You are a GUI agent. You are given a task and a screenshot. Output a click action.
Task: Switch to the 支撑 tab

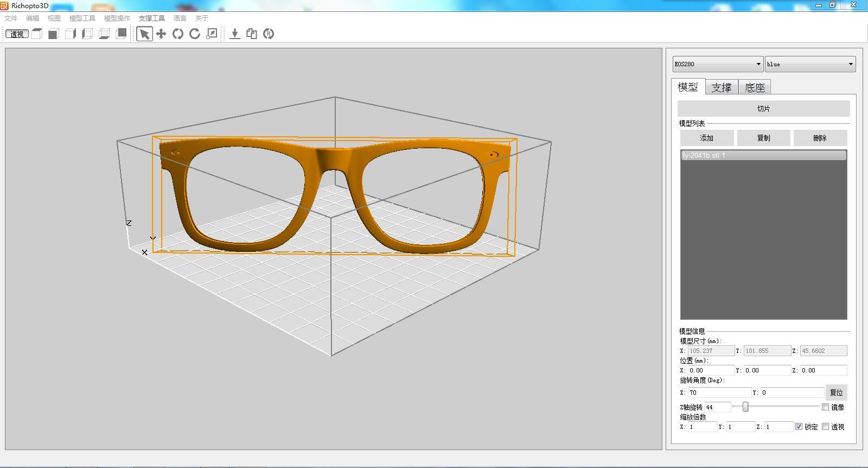click(722, 87)
